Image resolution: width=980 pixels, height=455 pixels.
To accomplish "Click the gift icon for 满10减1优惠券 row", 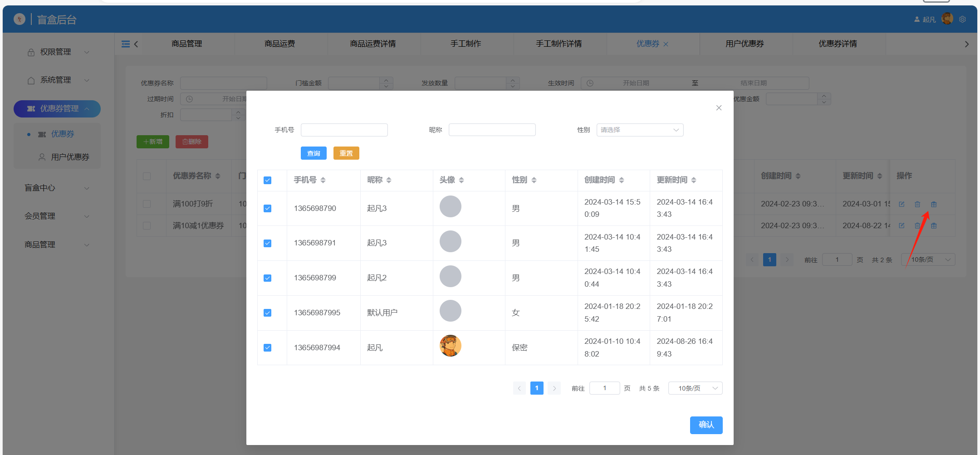I will tap(934, 225).
